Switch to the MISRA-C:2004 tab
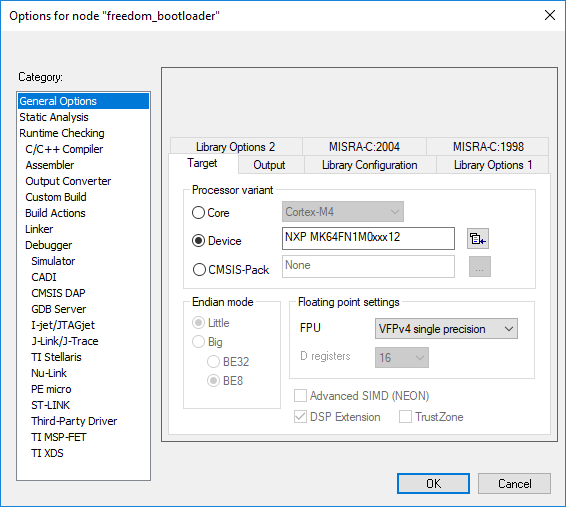 coord(364,147)
